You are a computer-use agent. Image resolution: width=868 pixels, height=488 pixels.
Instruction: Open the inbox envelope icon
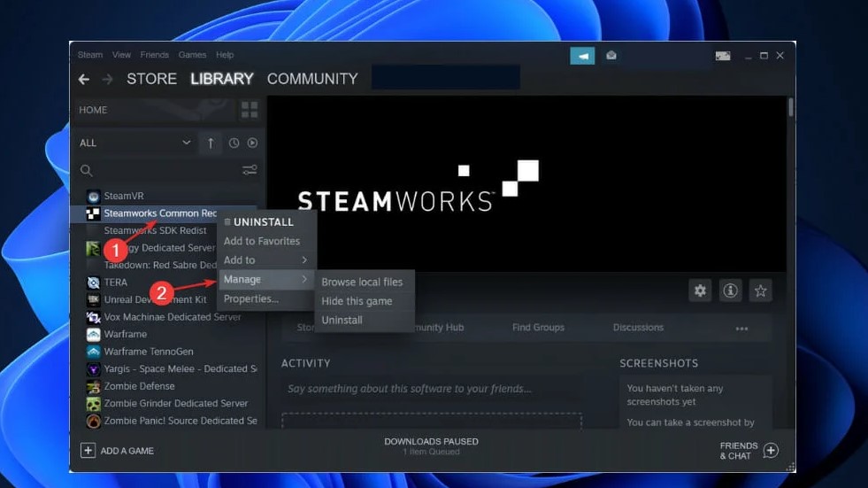click(x=611, y=56)
